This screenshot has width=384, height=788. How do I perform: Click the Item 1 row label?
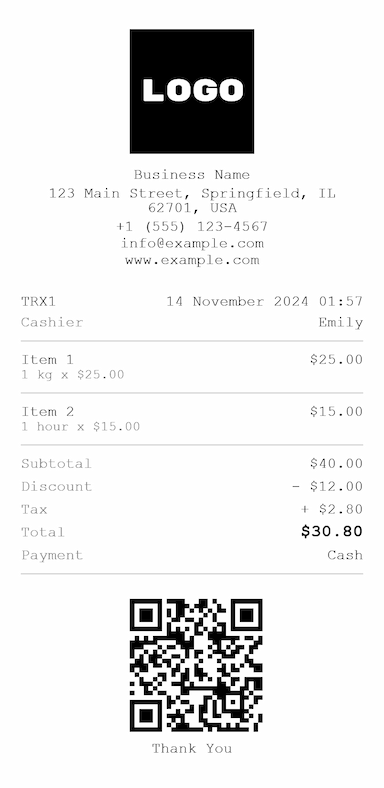(x=47, y=360)
